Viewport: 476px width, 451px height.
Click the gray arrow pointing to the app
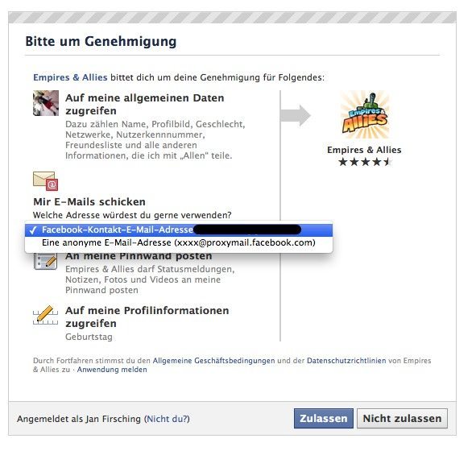tap(296, 115)
